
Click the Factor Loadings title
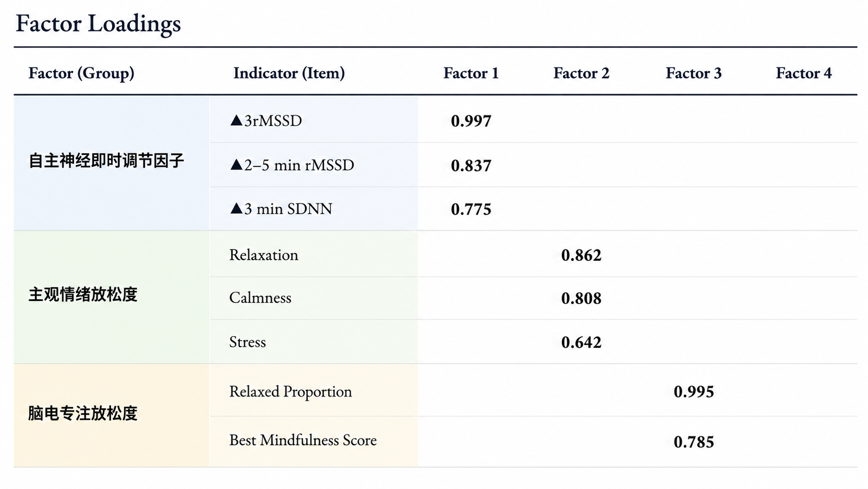pyautogui.click(x=98, y=23)
